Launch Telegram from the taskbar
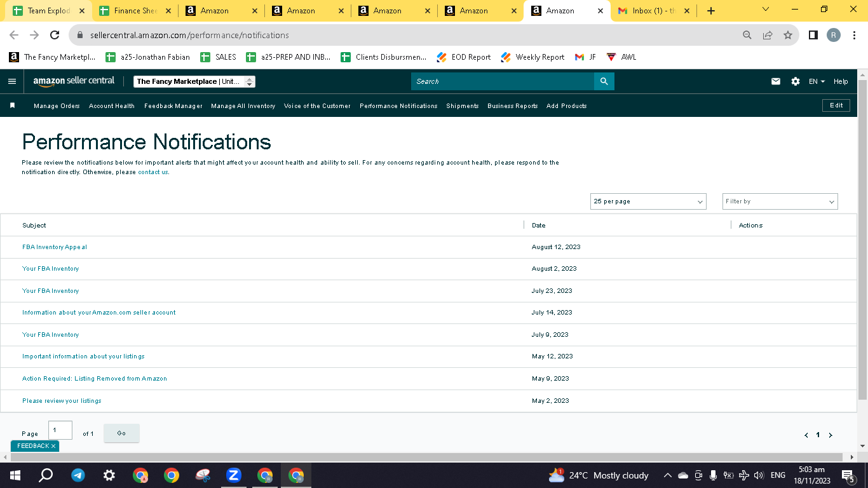Image resolution: width=868 pixels, height=488 pixels. pyautogui.click(x=78, y=475)
